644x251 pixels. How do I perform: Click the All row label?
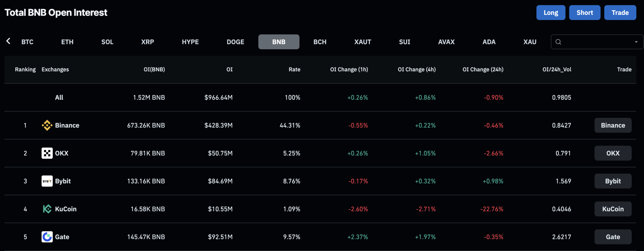[x=59, y=97]
